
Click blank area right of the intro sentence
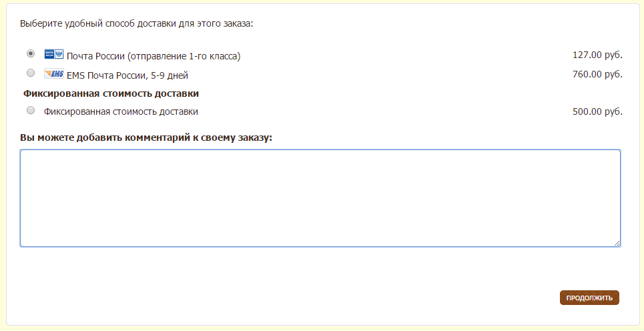coord(434,23)
